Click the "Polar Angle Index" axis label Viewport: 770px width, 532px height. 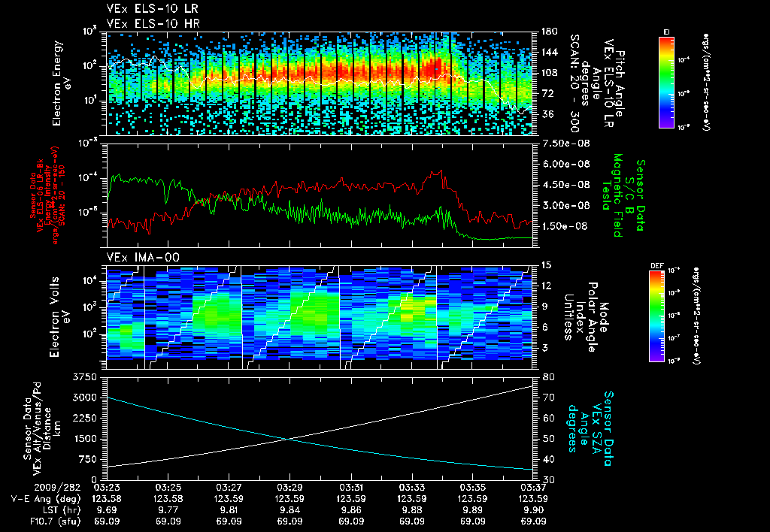coord(587,317)
